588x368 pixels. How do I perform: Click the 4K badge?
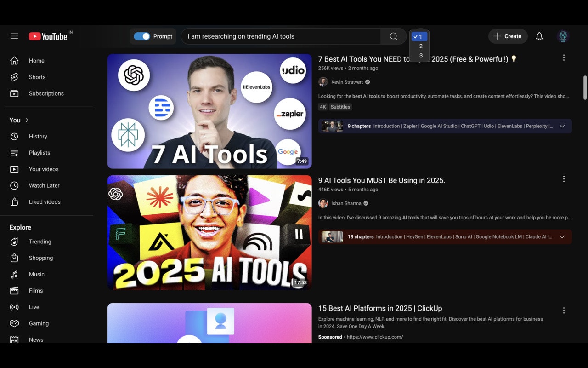click(x=323, y=107)
